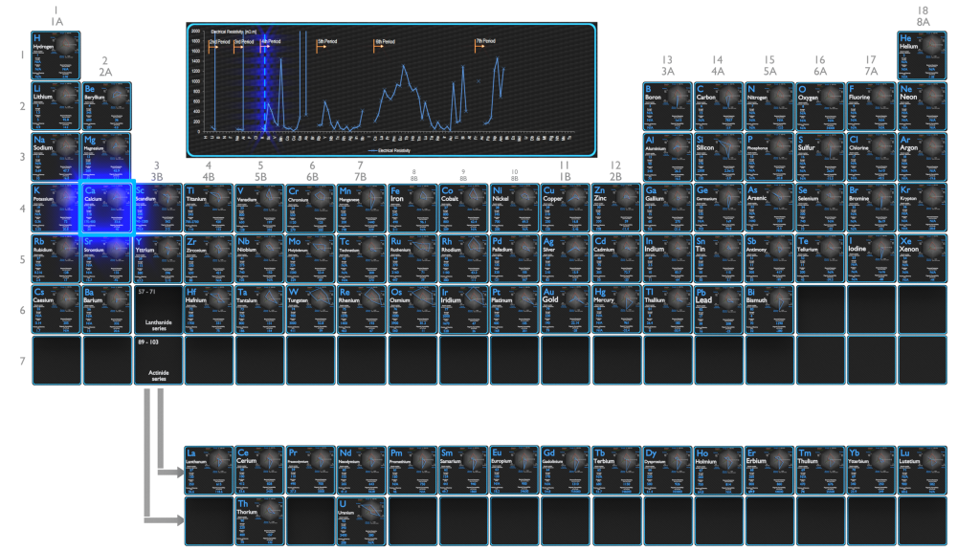Viewport: 980px width, 551px height.
Task: Select the Gold element tile
Action: click(x=566, y=309)
